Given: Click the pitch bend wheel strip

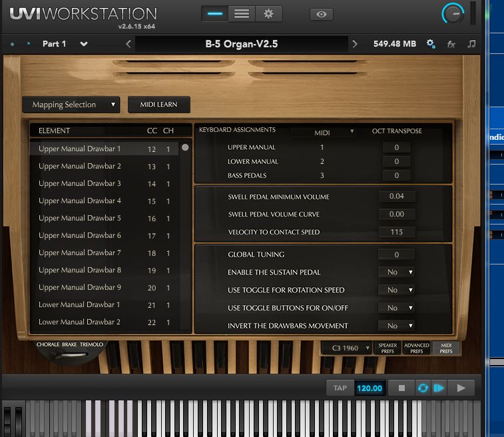Looking at the screenshot, I should click(7, 421).
